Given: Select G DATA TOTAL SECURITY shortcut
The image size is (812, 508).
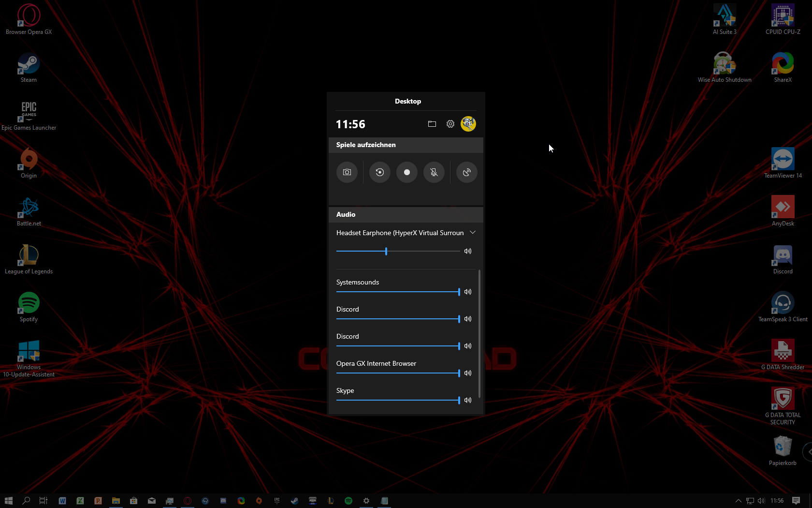Looking at the screenshot, I should (783, 406).
